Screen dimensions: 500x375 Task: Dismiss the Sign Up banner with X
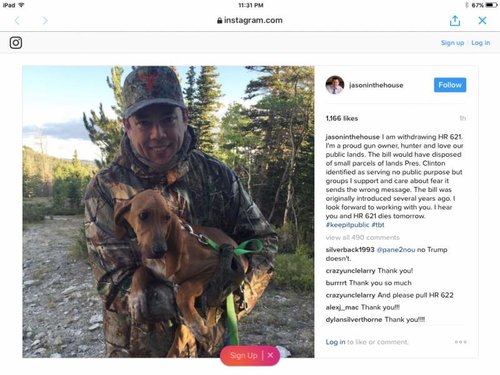tap(270, 355)
